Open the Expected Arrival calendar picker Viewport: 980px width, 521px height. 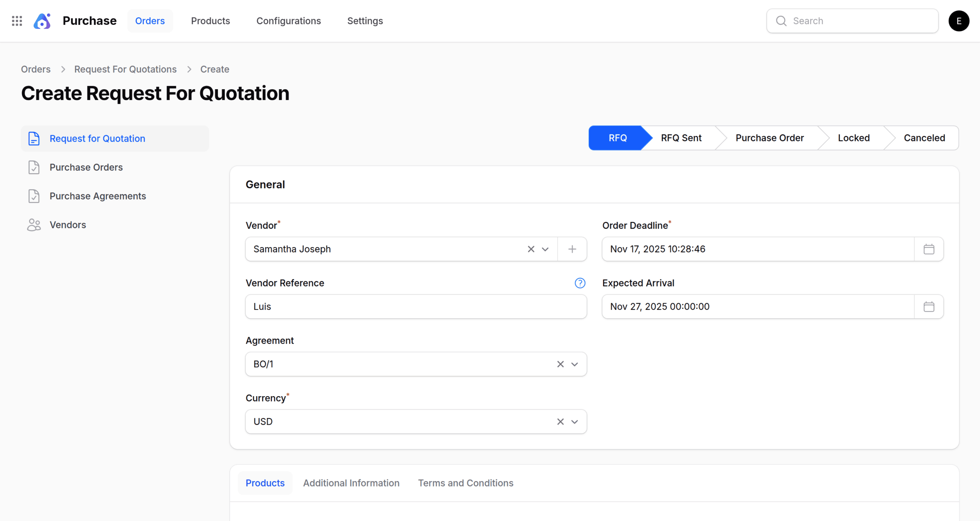click(x=929, y=306)
